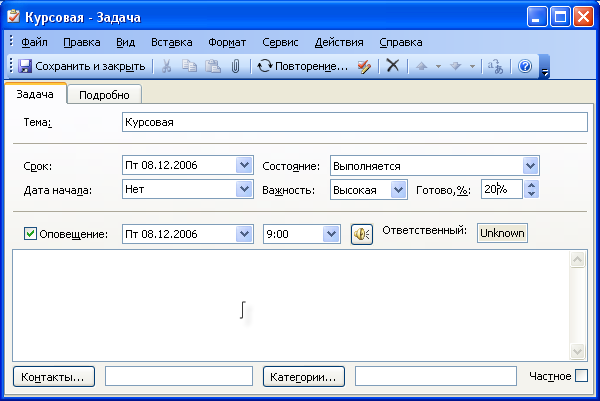Image resolution: width=600 pixels, height=401 pixels.
Task: Click the Категории... button
Action: [x=303, y=377]
